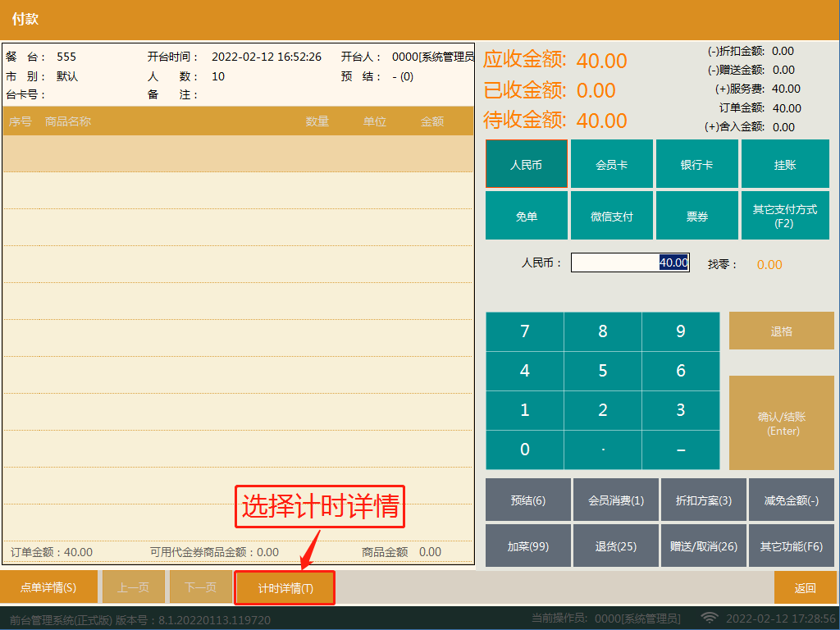Click the 商品名称 column header

pyautogui.click(x=68, y=121)
